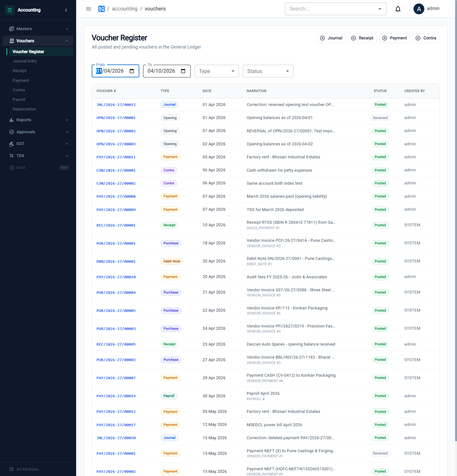
Task: Expand the Masters menu section
Action: [x=67, y=29]
